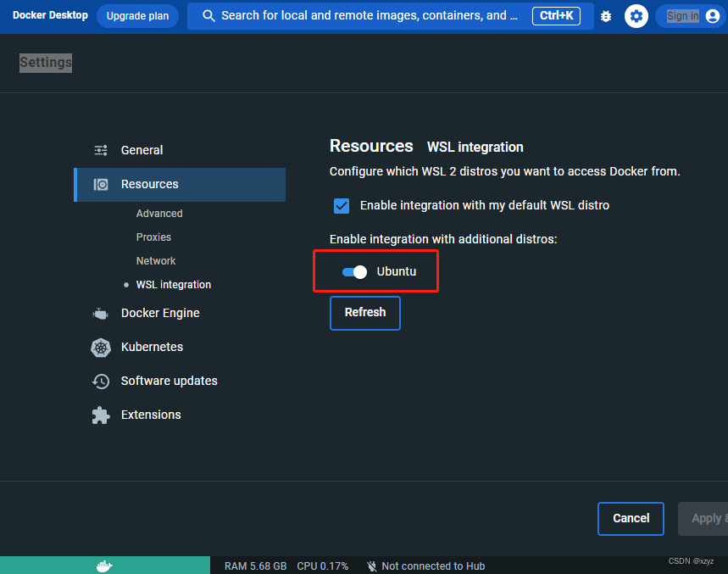This screenshot has height=574, width=728.
Task: Click the Docker whale icon in status bar
Action: [103, 565]
